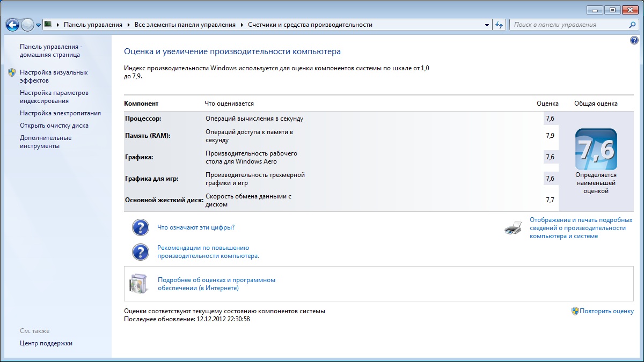
Task: Open recent pages dropdown near navigation arrows
Action: coord(39,25)
